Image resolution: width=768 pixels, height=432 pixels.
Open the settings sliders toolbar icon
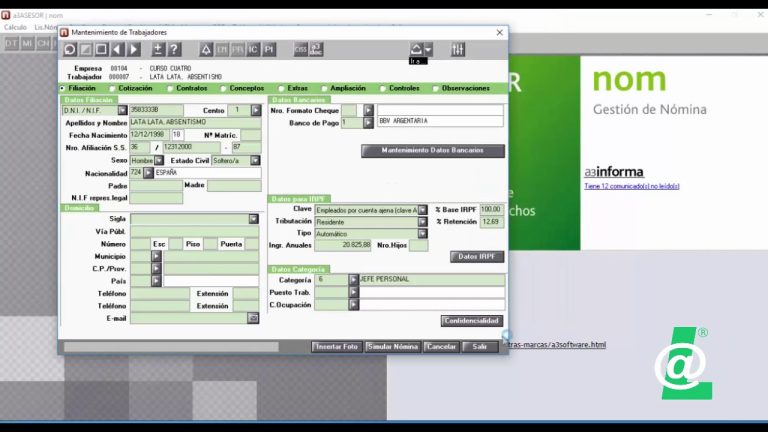coord(458,49)
